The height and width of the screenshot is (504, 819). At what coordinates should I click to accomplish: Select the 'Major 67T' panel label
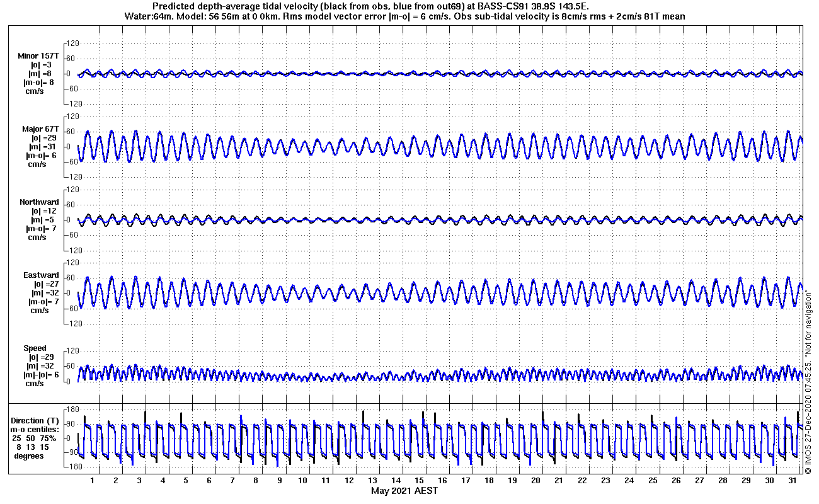pos(41,129)
